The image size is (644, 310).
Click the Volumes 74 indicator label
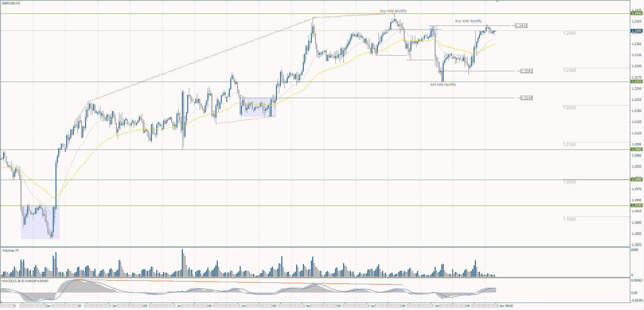(10, 251)
